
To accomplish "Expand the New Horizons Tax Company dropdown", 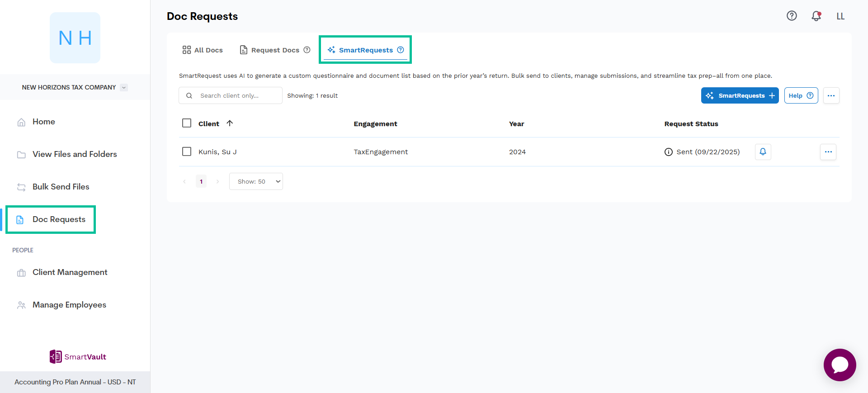I will pyautogui.click(x=124, y=87).
